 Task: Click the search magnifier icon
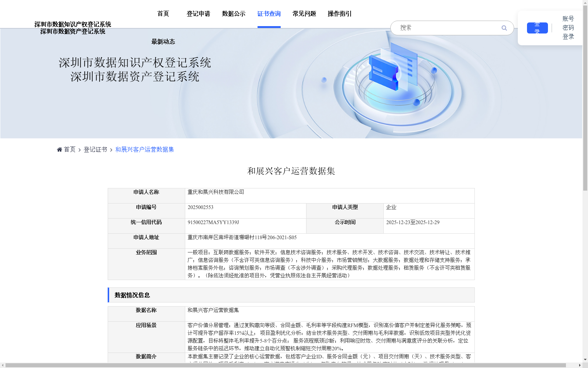504,28
